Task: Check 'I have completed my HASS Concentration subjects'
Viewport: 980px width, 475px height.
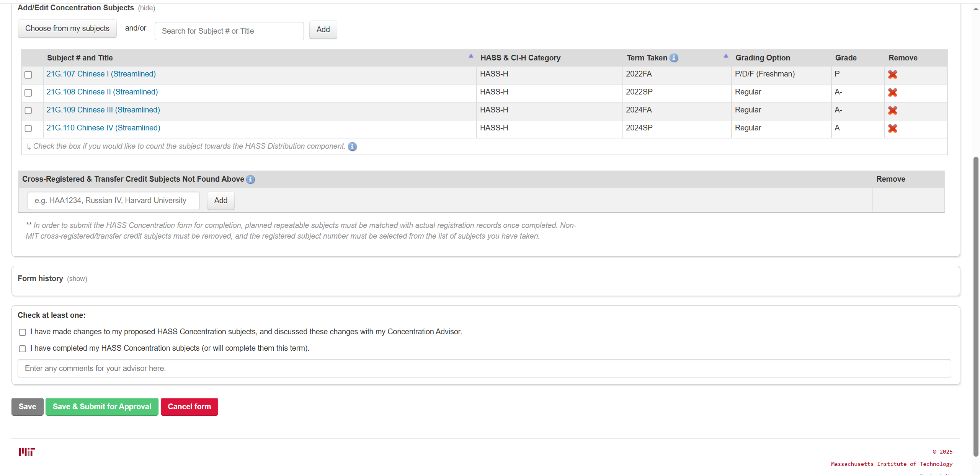Action: (23, 349)
